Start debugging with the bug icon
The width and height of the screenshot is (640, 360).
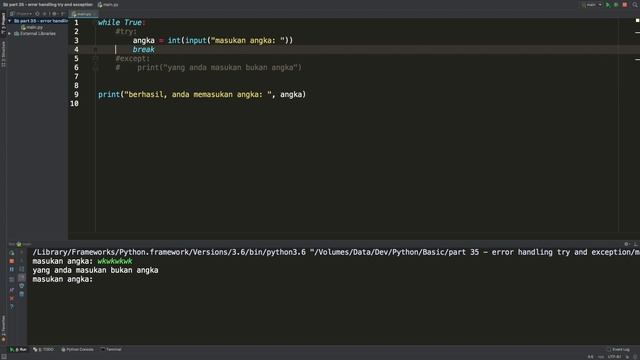(x=616, y=5)
